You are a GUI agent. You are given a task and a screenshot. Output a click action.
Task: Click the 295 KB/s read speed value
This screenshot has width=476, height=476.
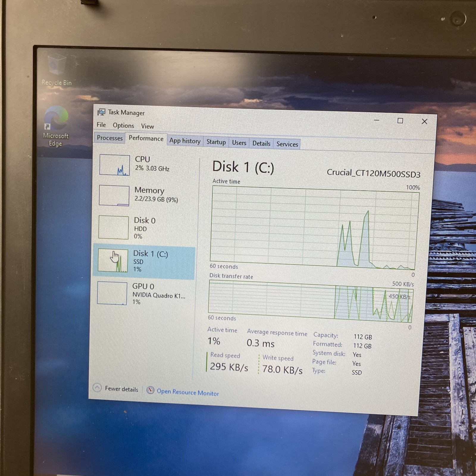point(229,367)
